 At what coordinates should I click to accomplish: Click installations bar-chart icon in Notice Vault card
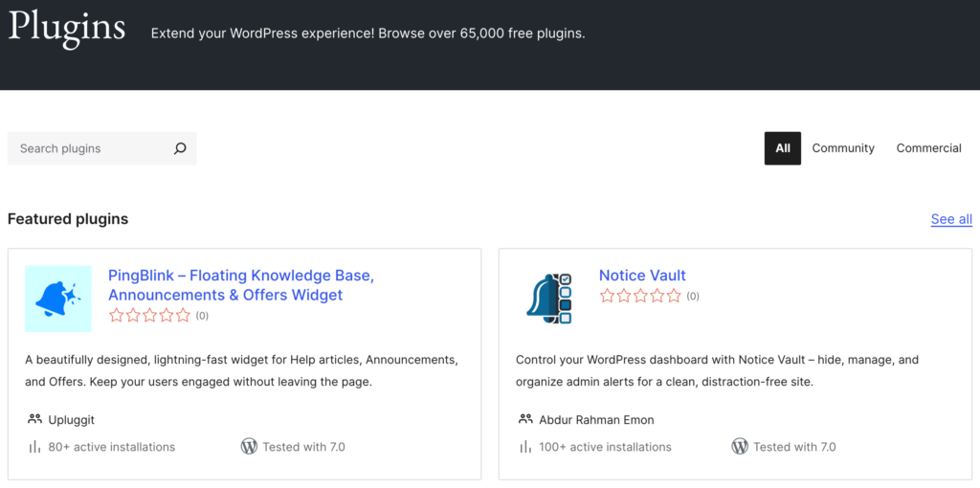[x=525, y=447]
